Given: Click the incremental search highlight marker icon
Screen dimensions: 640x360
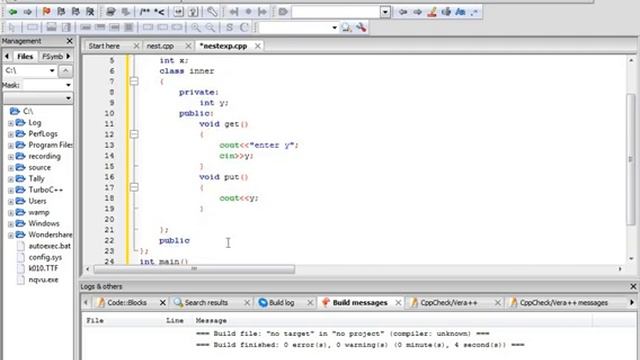Looking at the screenshot, I should (x=432, y=12).
